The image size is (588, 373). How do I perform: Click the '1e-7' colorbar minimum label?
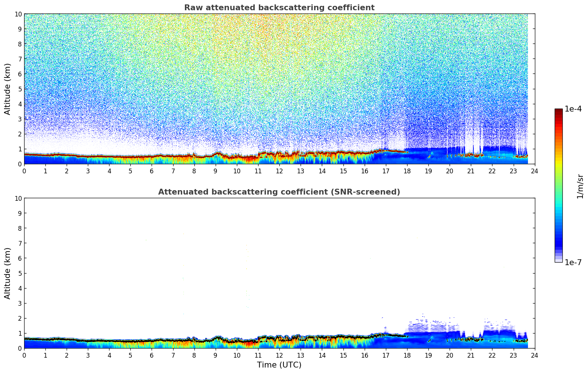[573, 262]
